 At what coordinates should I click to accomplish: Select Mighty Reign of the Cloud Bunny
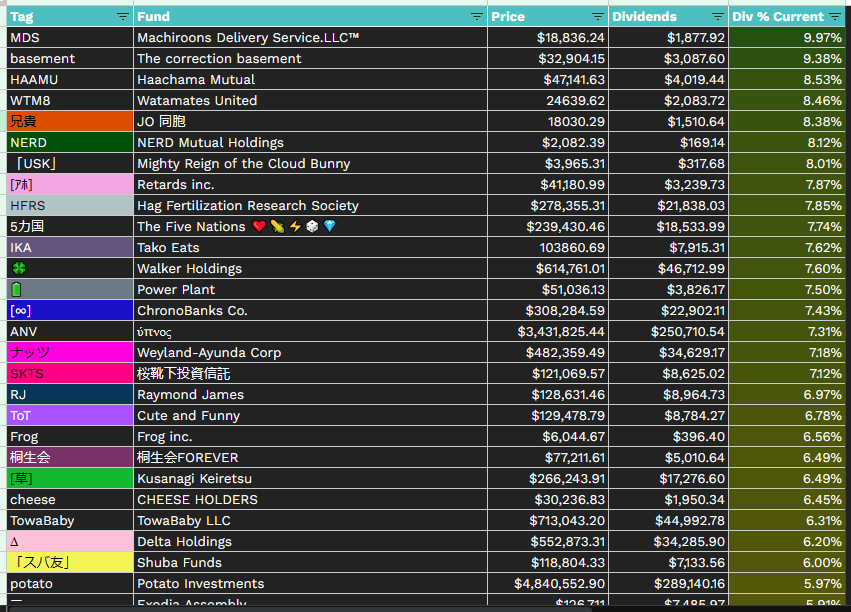pyautogui.click(x=310, y=164)
